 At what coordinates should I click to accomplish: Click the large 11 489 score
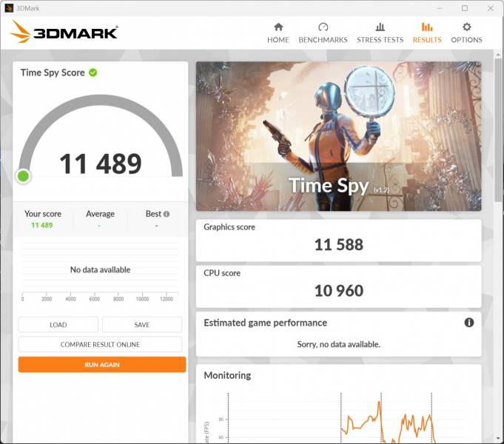click(101, 164)
